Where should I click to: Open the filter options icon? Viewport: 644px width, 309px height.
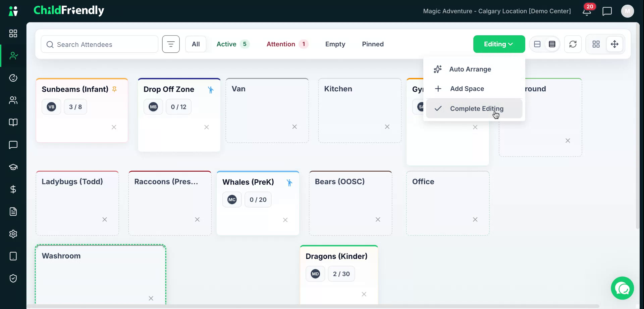point(171,44)
